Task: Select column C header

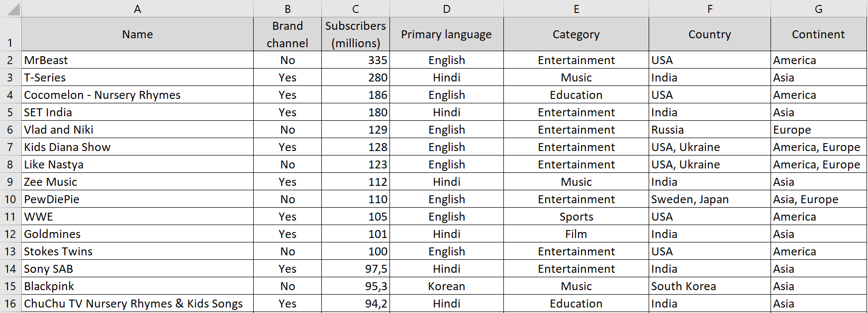Action: tap(355, 9)
